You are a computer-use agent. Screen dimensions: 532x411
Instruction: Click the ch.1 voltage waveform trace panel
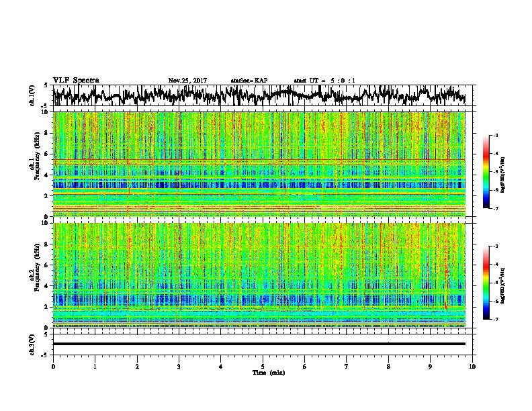pos(264,95)
